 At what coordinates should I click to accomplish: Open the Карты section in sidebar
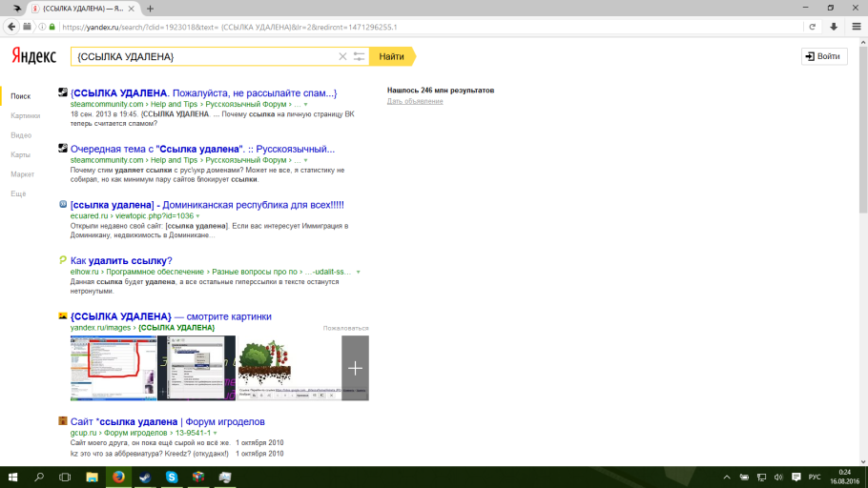tap(21, 154)
